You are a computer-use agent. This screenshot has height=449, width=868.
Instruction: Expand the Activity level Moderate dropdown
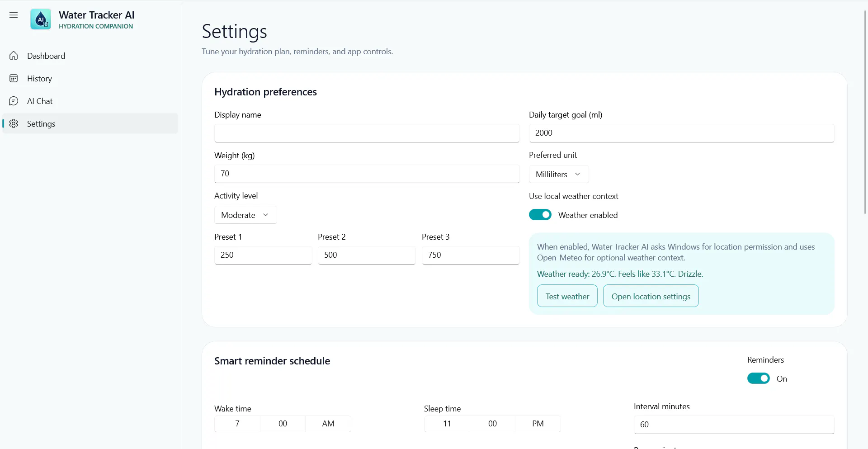pos(245,215)
